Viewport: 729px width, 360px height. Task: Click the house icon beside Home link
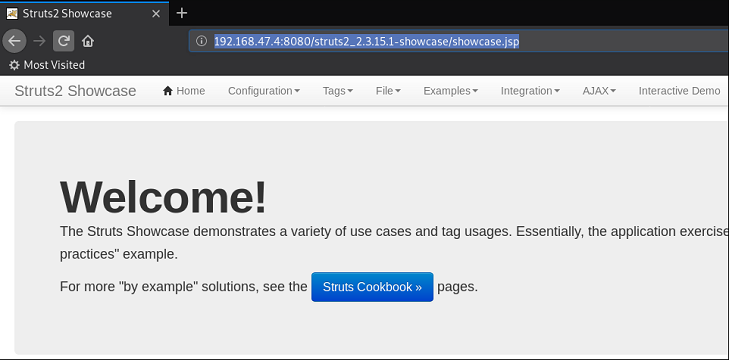tap(168, 91)
